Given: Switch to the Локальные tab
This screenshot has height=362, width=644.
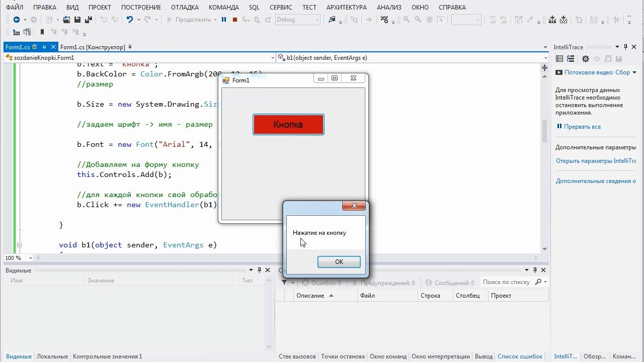Looking at the screenshot, I should coord(52,356).
